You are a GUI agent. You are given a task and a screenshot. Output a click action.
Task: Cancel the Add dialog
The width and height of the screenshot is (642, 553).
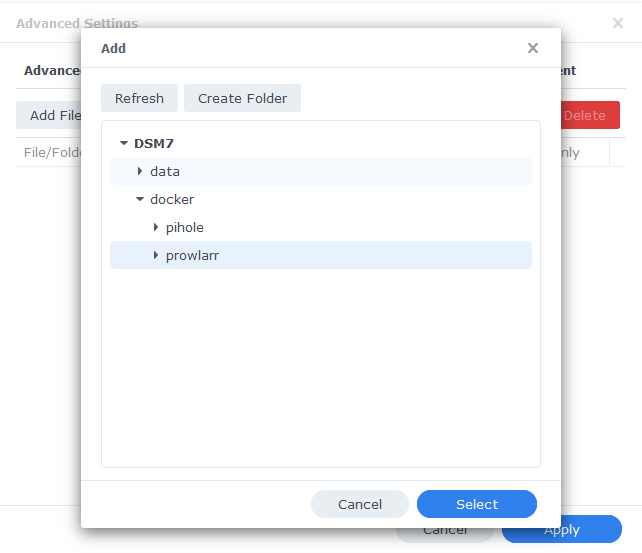tap(360, 504)
